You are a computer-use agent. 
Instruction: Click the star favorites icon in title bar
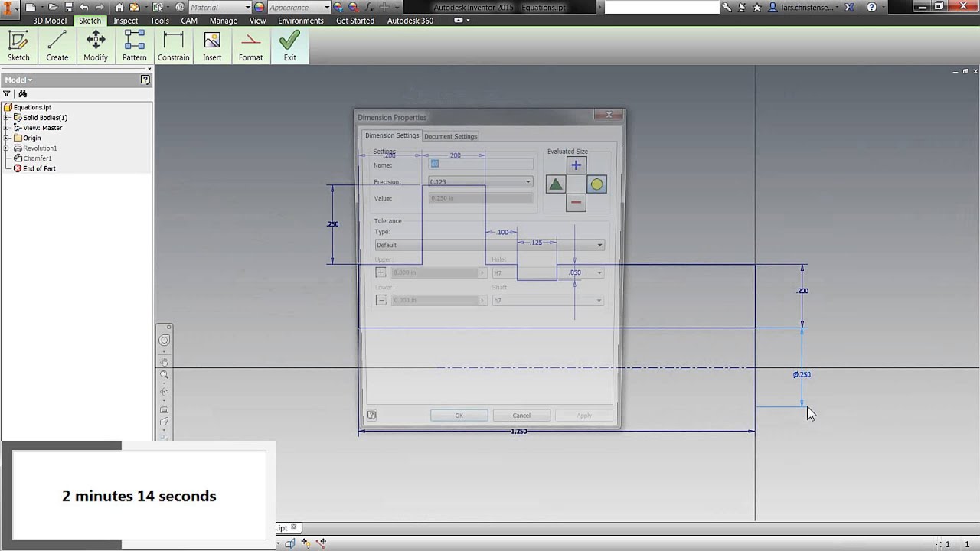(x=757, y=7)
